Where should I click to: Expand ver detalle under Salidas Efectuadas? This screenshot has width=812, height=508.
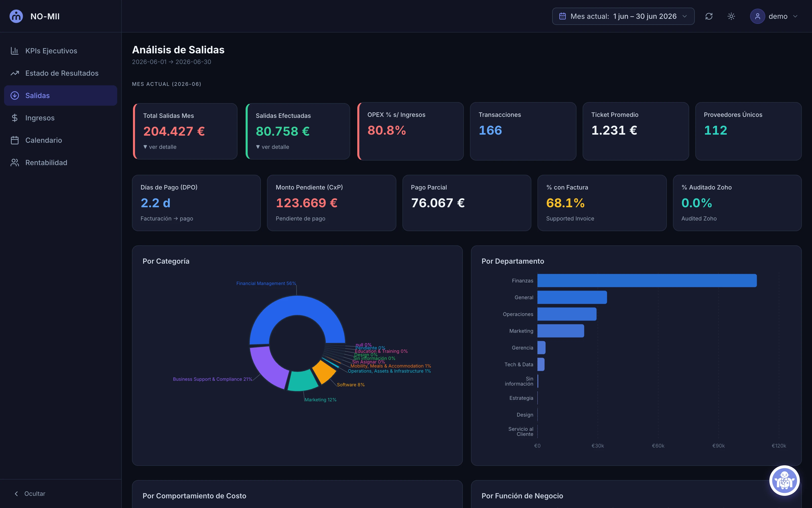273,147
